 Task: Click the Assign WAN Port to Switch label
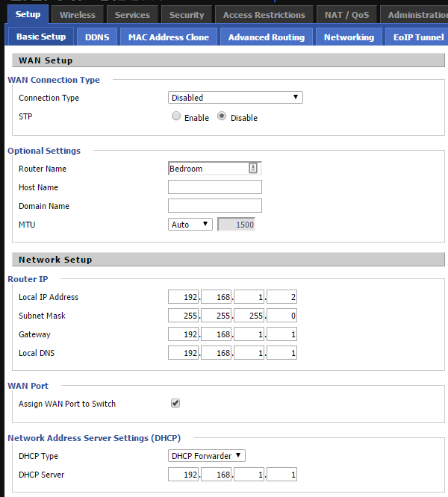(x=67, y=404)
